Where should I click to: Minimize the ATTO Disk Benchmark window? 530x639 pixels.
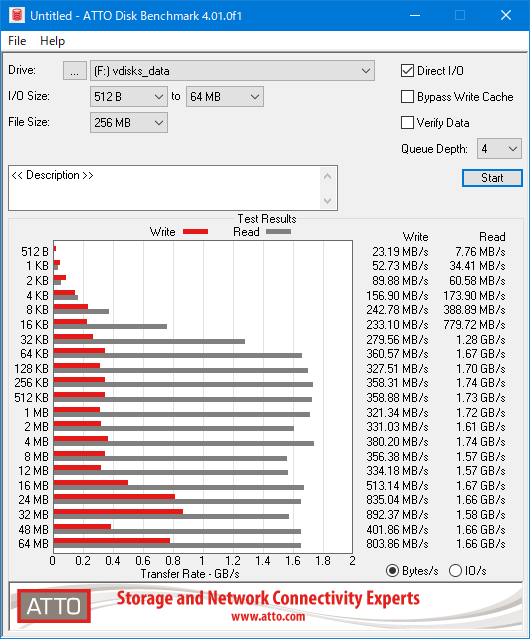415,15
